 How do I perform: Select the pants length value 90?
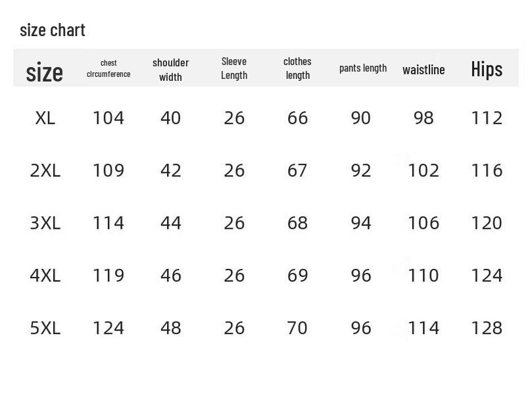(361, 118)
